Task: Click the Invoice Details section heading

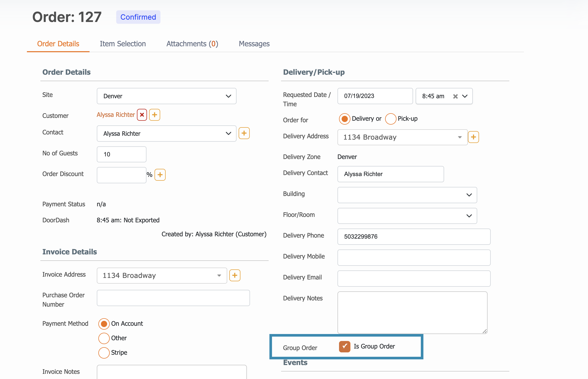Action: pos(70,252)
